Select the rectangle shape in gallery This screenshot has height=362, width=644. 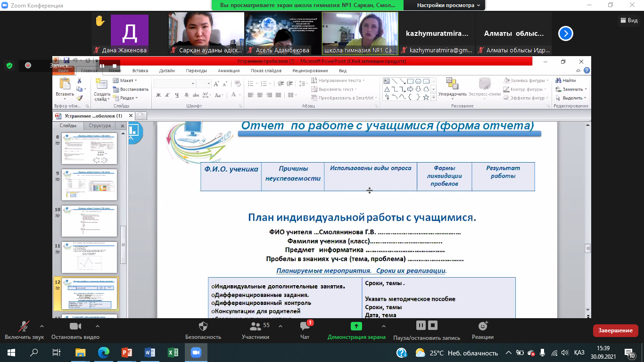[x=411, y=81]
